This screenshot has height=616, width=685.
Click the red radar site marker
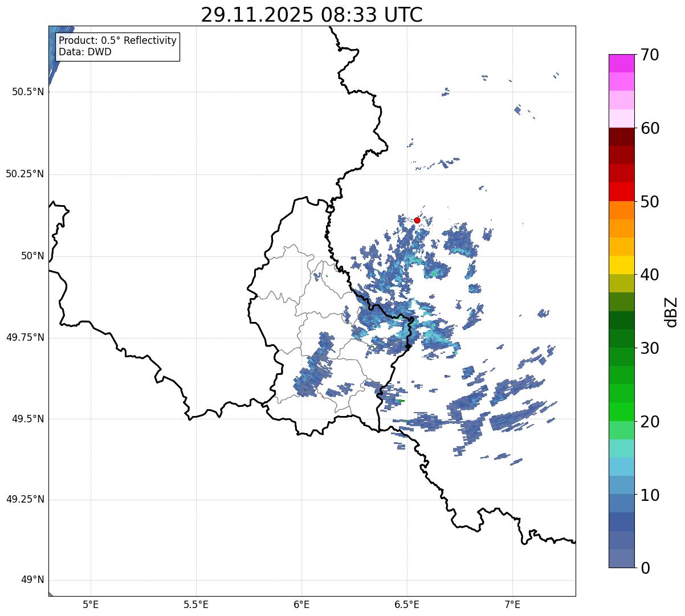click(x=417, y=220)
